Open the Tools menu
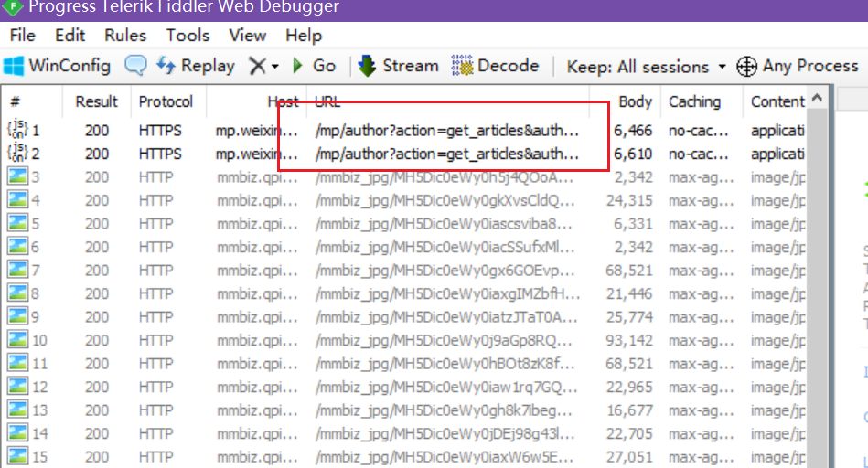Viewport: 868px width, 468px height. click(188, 36)
